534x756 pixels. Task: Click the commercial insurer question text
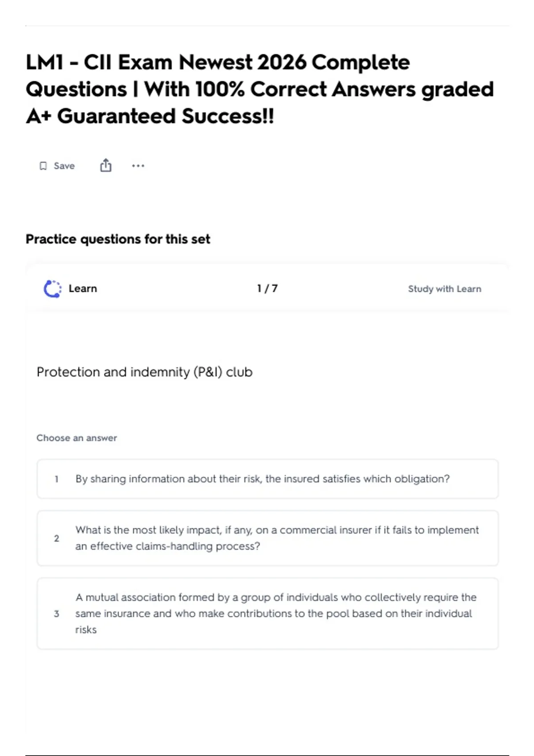tap(277, 538)
